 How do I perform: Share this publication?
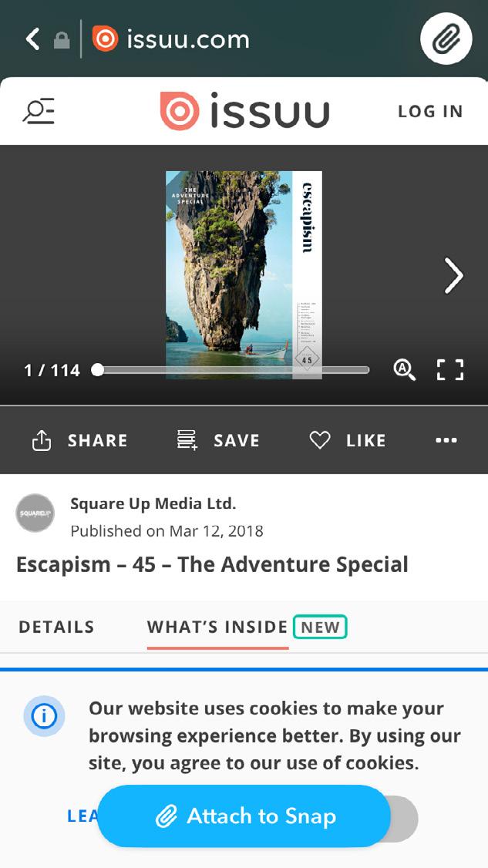(x=79, y=441)
